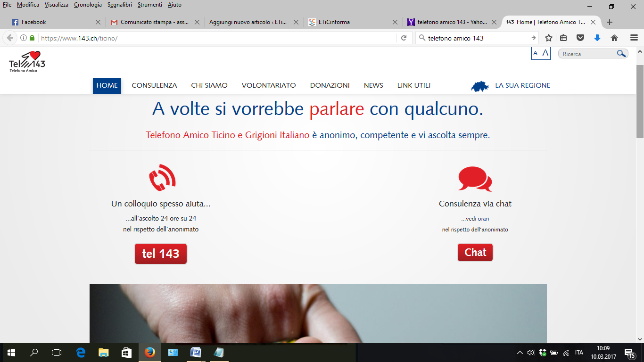Image resolution: width=644 pixels, height=362 pixels.
Task: Switch to telefono amico 143 Yahoo tab
Action: pos(452,22)
